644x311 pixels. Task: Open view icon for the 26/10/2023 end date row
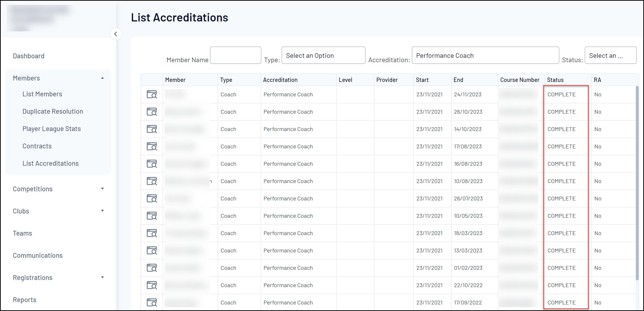point(151,112)
